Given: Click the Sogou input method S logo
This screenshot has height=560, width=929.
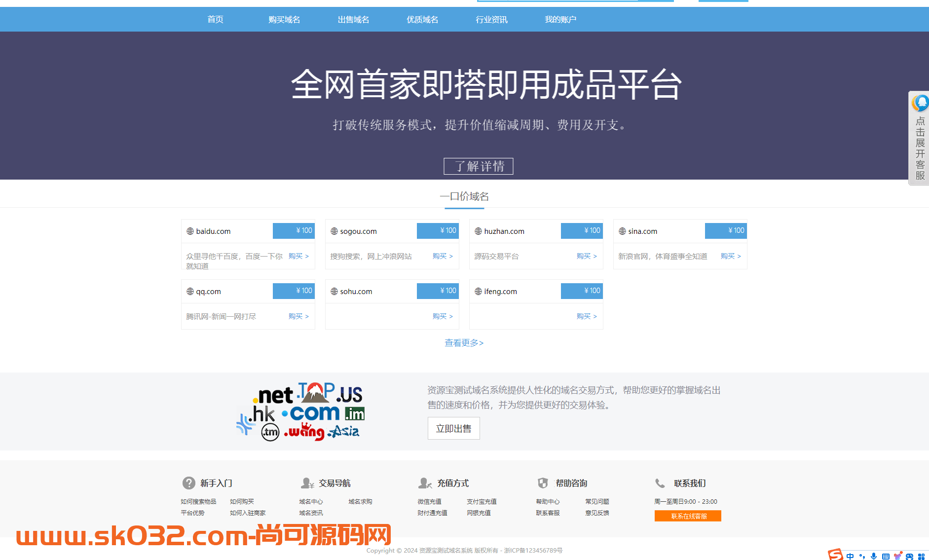Looking at the screenshot, I should pyautogui.click(x=835, y=555).
